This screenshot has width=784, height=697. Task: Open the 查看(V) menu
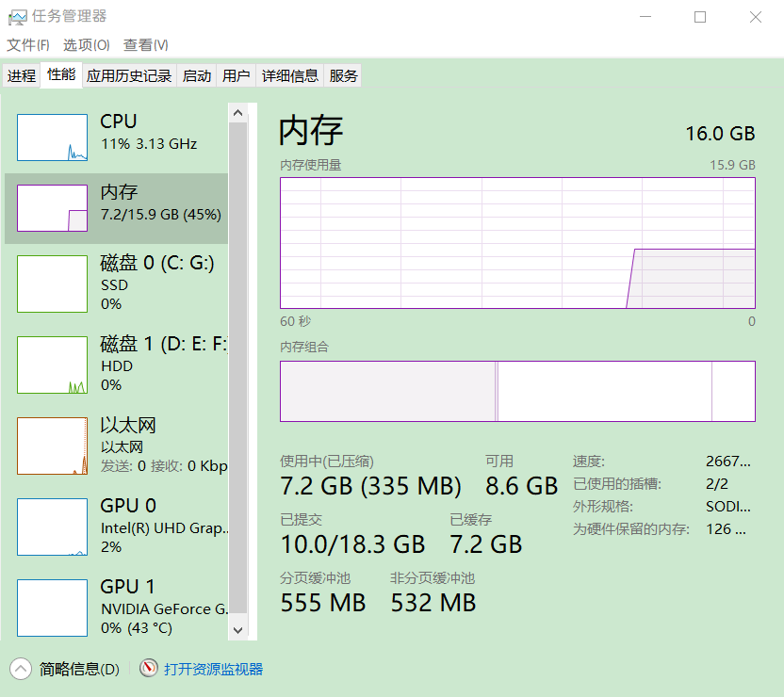145,45
